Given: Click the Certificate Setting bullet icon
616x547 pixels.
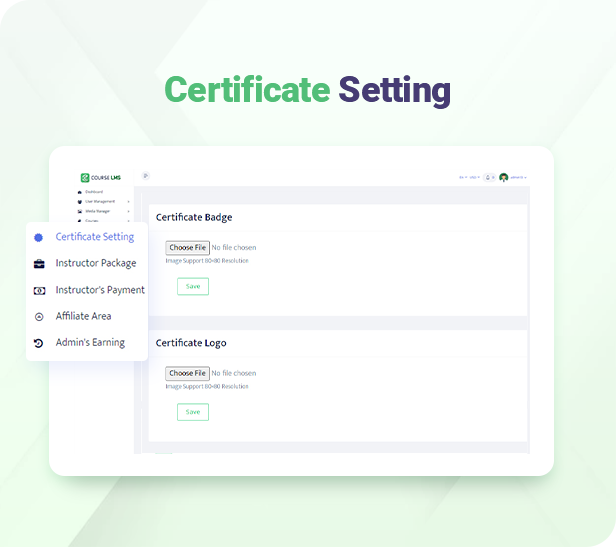Looking at the screenshot, I should pos(38,237).
